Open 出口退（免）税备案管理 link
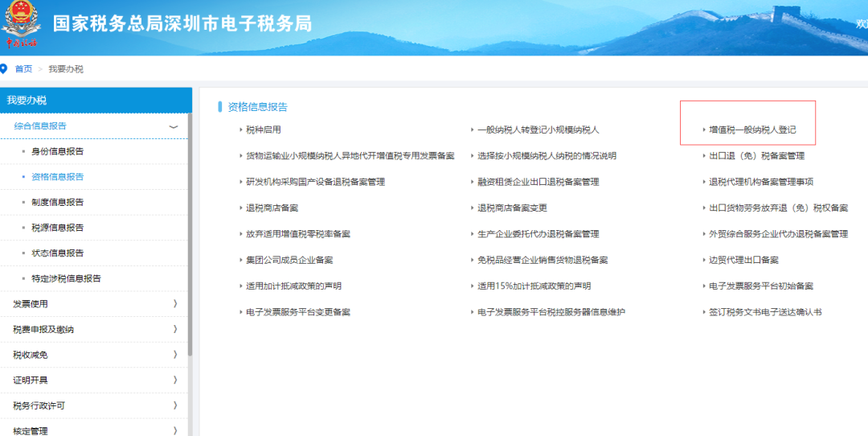This screenshot has height=436, width=868. pyautogui.click(x=757, y=156)
